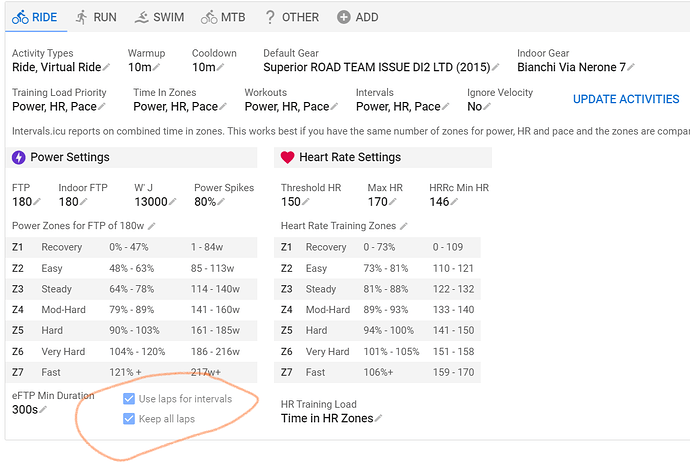Uncheck Keep all laps checkbox
Viewport: 690px width, 463px height.
(129, 419)
